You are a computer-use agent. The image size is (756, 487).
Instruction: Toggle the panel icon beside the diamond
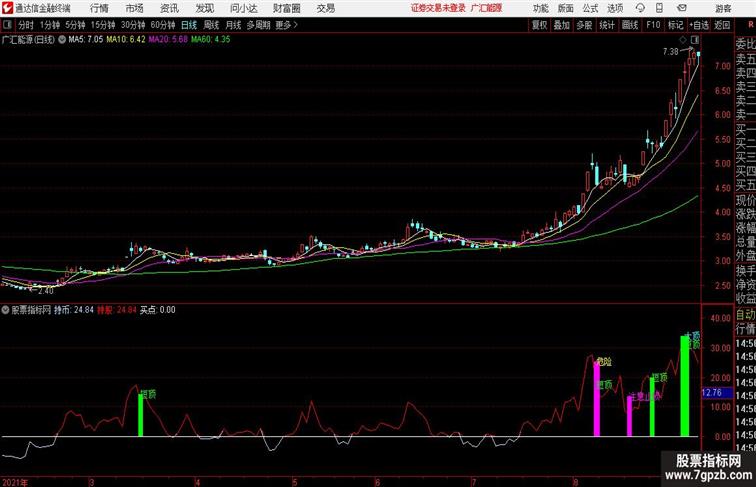[x=695, y=40]
